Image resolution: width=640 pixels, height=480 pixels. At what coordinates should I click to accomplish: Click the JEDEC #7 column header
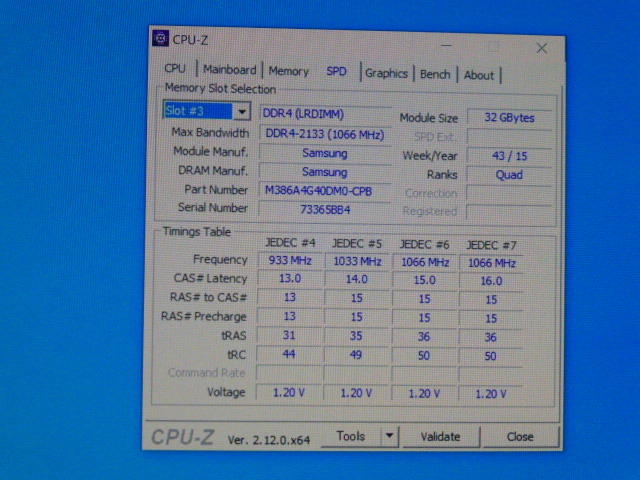pos(491,246)
